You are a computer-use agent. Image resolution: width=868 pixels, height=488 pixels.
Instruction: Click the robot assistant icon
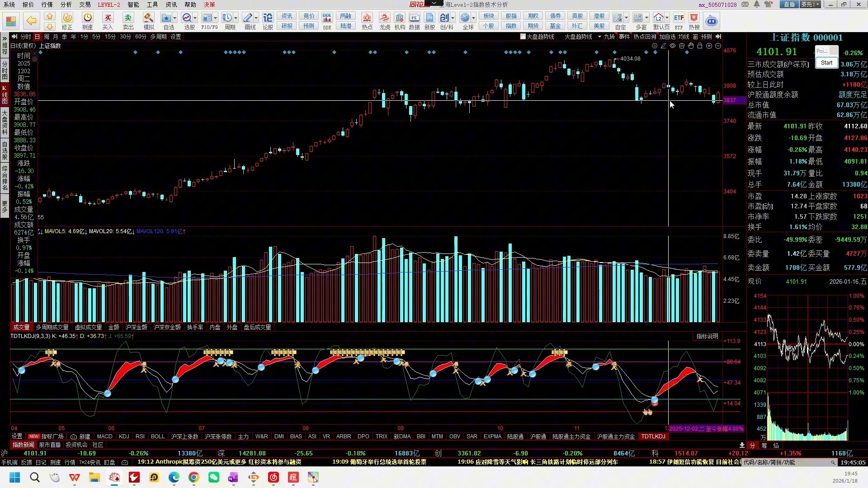pyautogui.click(x=711, y=21)
